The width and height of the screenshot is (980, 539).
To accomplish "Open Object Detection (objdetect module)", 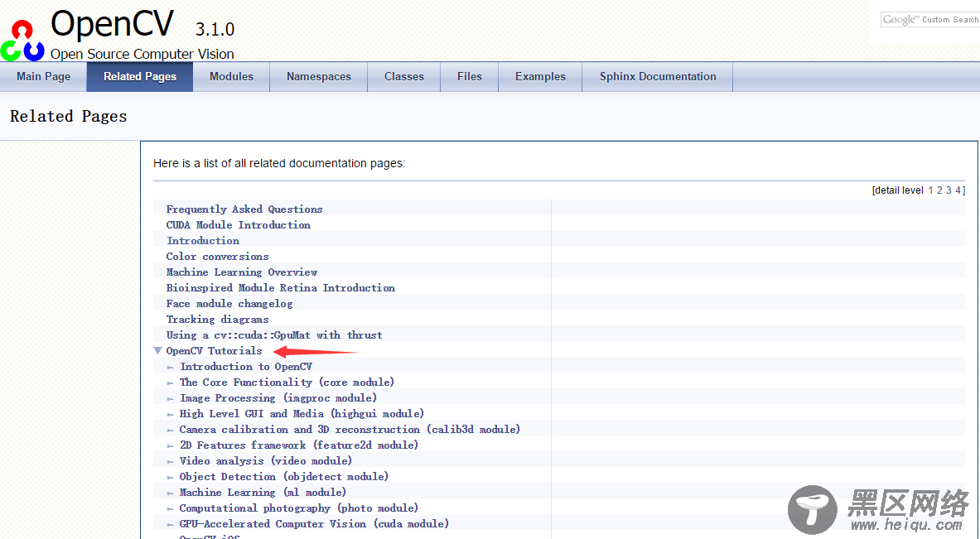I will tap(284, 477).
